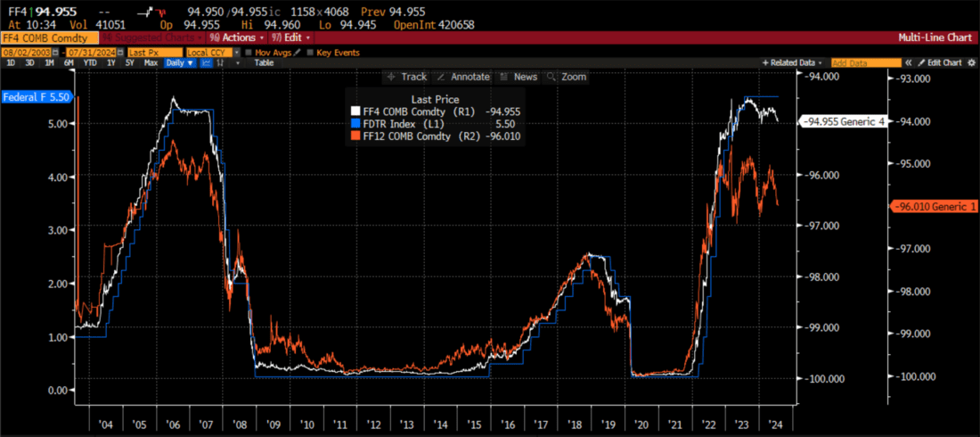Toggle the Key Events checkbox

[x=310, y=53]
